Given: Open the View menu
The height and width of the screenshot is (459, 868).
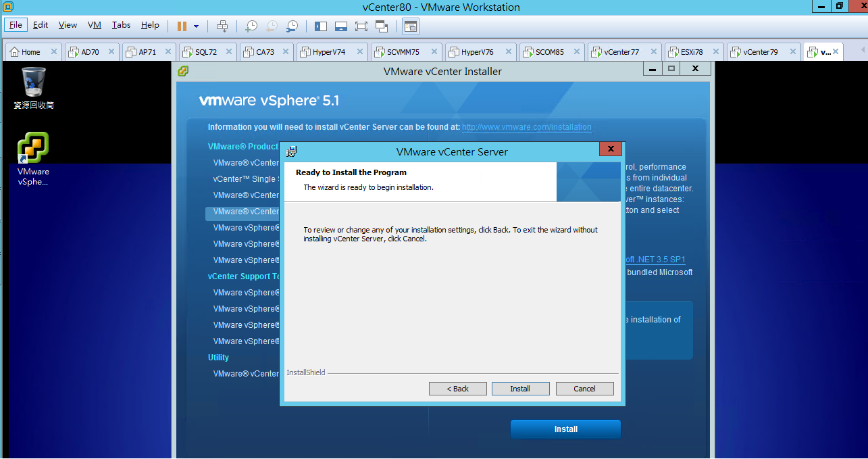Looking at the screenshot, I should (x=68, y=25).
